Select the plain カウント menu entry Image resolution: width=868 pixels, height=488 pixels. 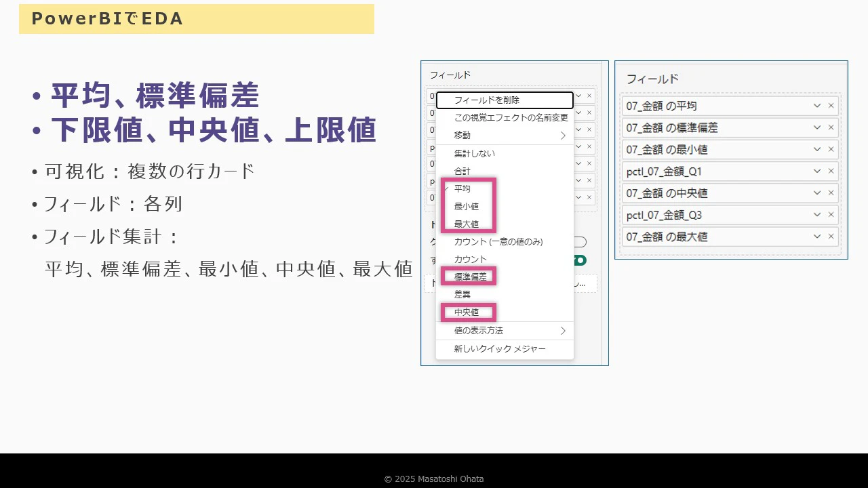click(x=505, y=260)
